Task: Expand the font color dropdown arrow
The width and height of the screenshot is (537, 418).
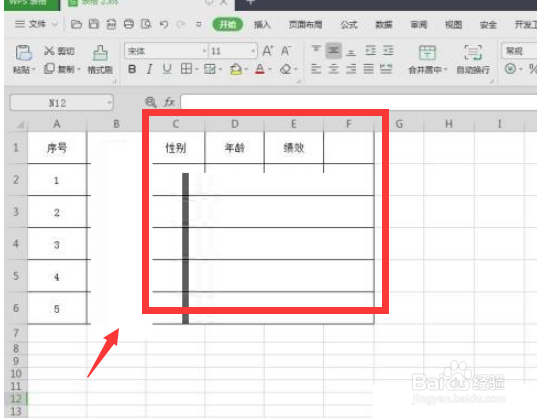Action: tap(270, 69)
